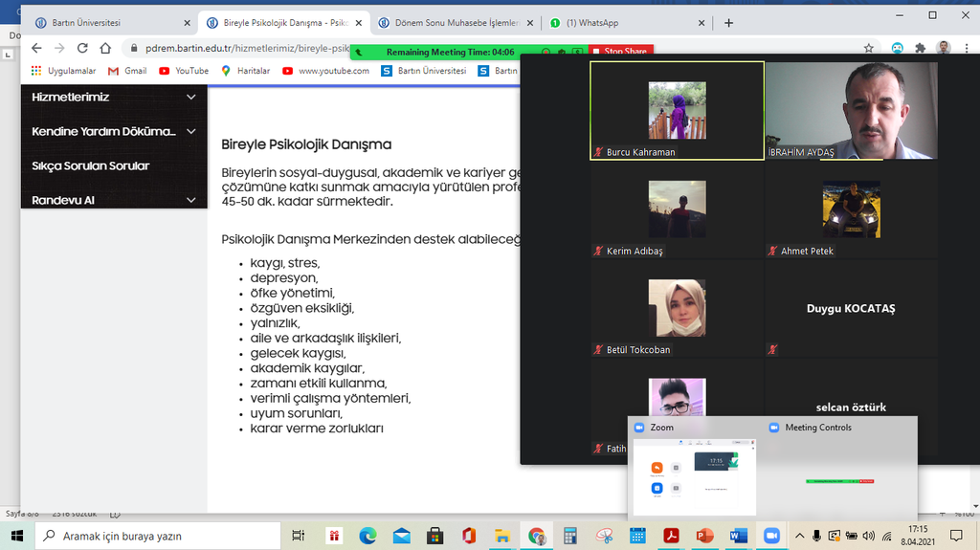Open Calendar app from taskbar
Viewport: 980px width, 550px height.
637,536
